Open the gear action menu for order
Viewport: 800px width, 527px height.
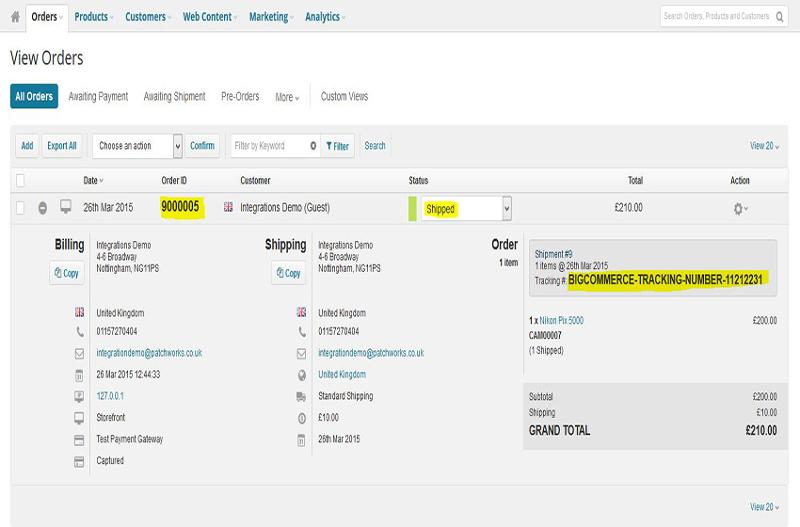(739, 208)
